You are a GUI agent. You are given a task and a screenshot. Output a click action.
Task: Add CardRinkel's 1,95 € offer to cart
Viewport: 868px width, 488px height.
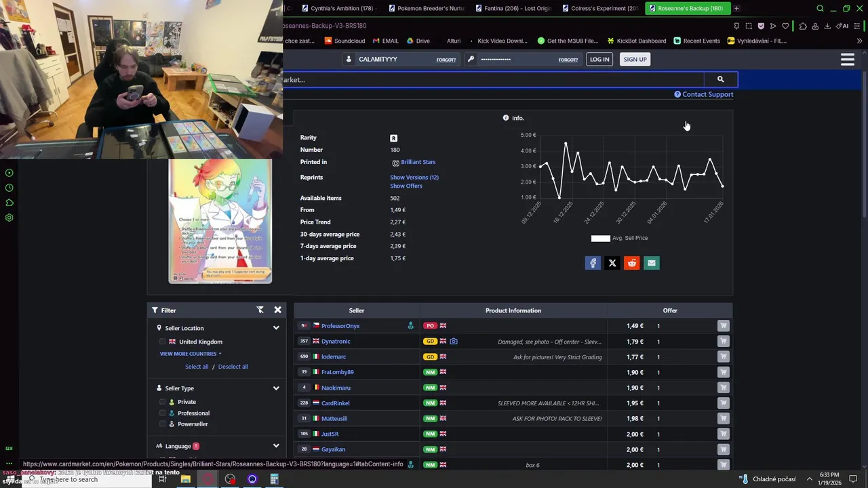(724, 403)
